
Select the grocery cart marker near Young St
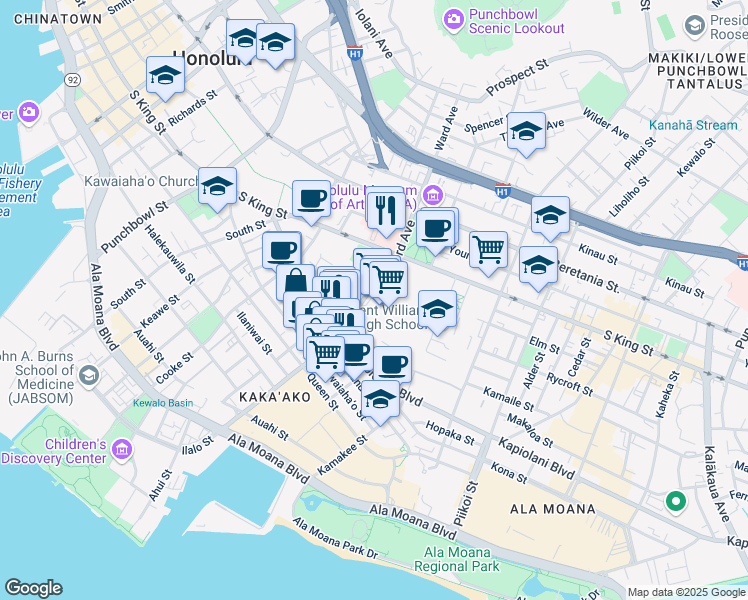[488, 251]
